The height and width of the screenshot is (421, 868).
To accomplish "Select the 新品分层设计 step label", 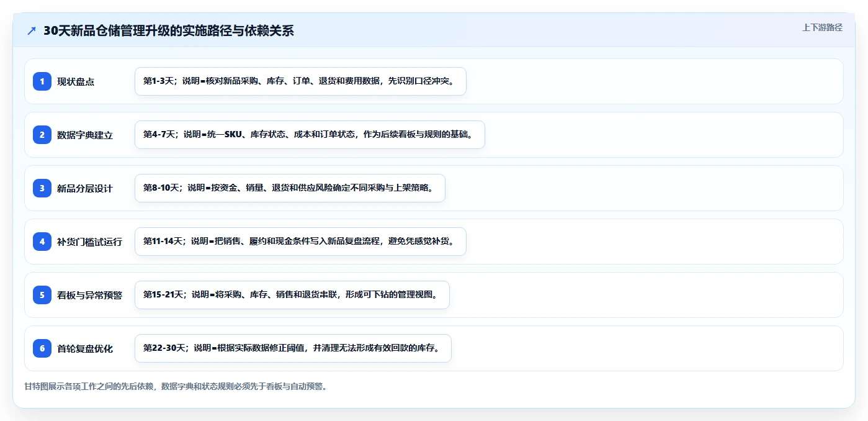I will pos(85,188).
